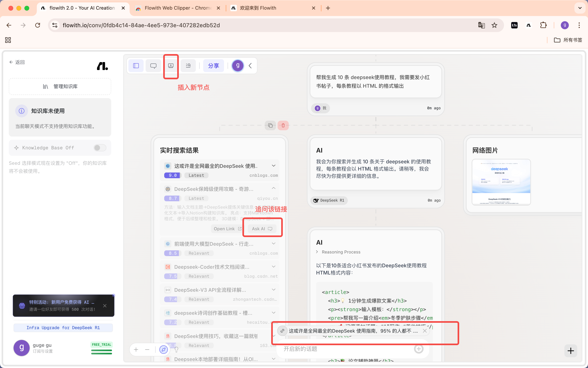The image size is (588, 368).
Task: Expand deepseek诗词创作基础教程 result
Action: pos(274,313)
